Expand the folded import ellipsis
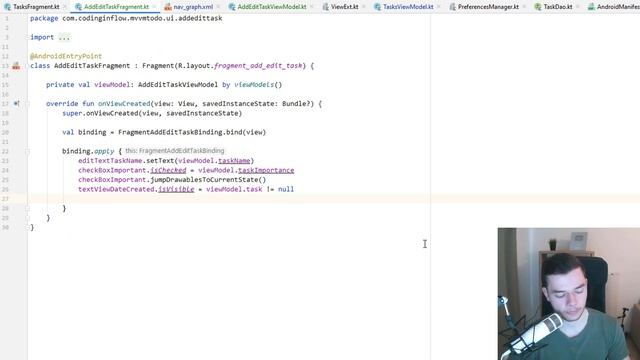Viewport: 640px width, 360px height. point(64,37)
